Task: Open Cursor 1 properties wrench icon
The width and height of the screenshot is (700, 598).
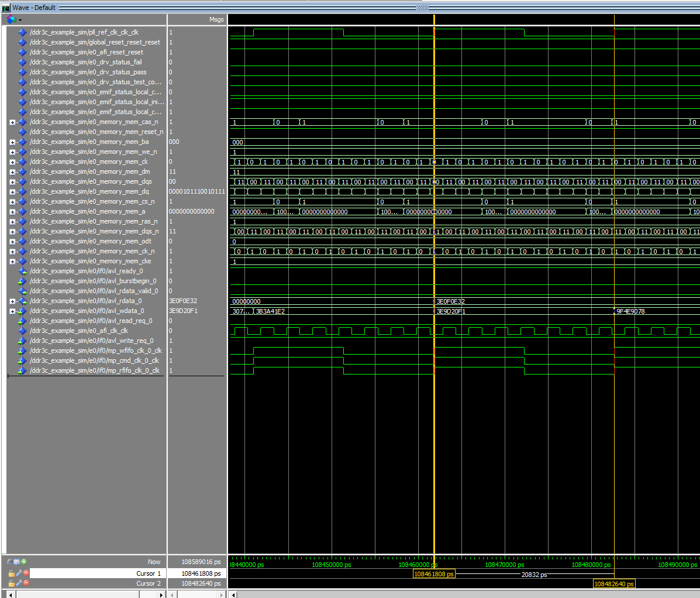Action: 19,573
